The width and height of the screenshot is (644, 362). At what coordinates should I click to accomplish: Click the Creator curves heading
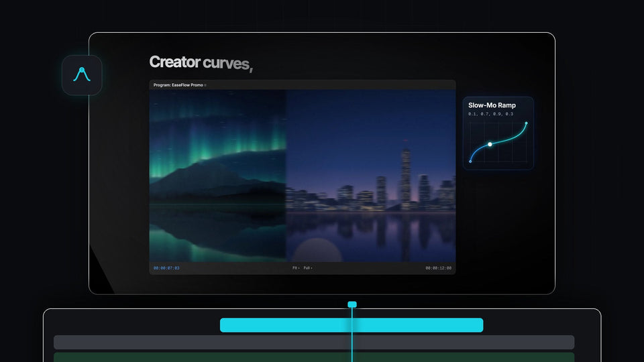pyautogui.click(x=201, y=63)
